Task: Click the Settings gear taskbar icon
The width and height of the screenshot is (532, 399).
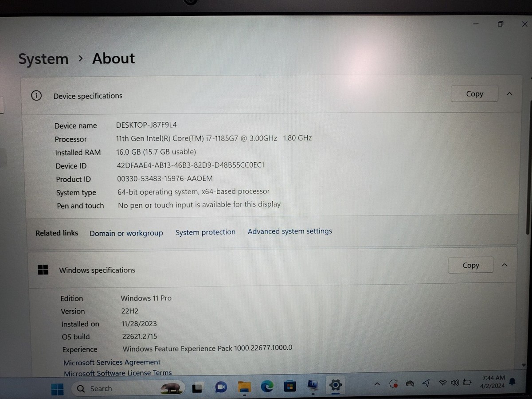Action: (x=336, y=385)
